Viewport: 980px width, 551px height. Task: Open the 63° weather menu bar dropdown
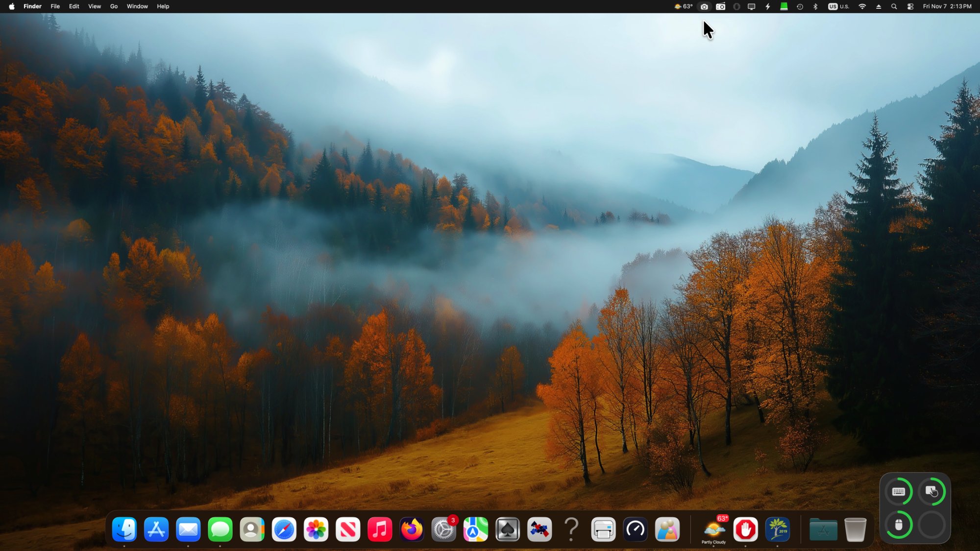click(x=684, y=6)
